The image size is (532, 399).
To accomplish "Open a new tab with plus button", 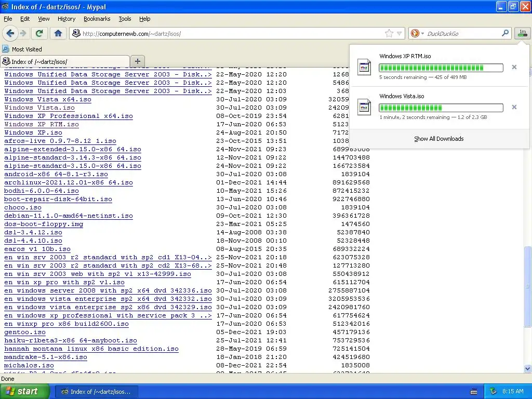I will [x=137, y=61].
